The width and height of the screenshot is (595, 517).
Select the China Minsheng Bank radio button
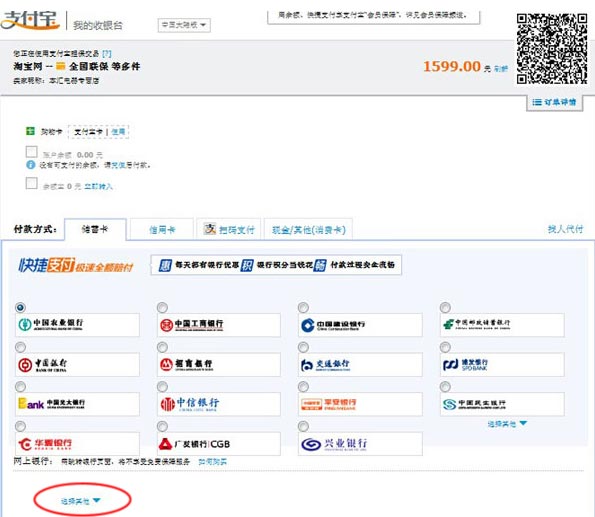pos(445,386)
